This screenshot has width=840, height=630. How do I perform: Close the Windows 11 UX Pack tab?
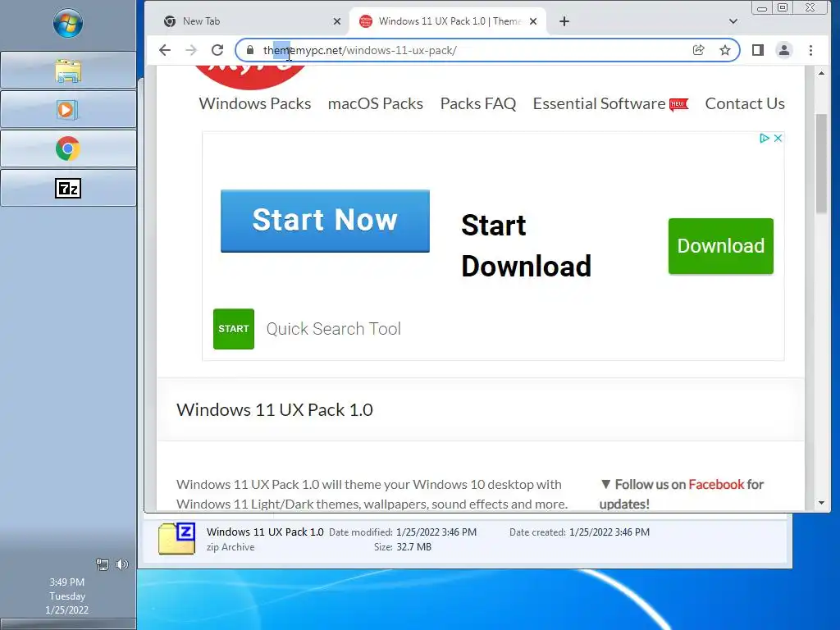click(x=533, y=21)
